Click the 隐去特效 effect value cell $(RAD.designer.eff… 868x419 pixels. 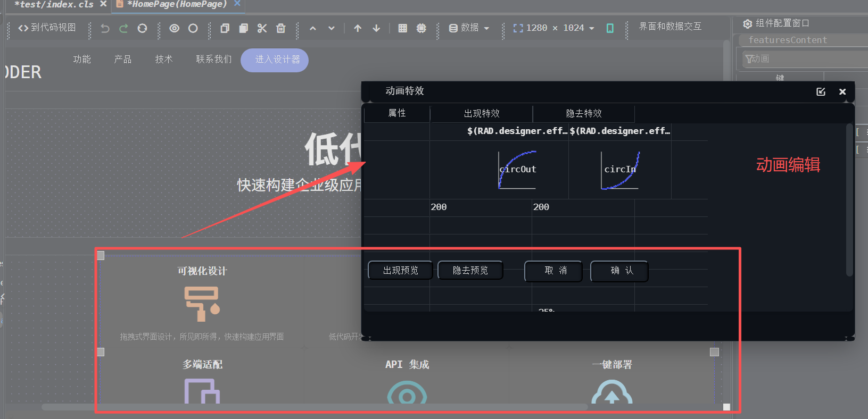(x=619, y=131)
